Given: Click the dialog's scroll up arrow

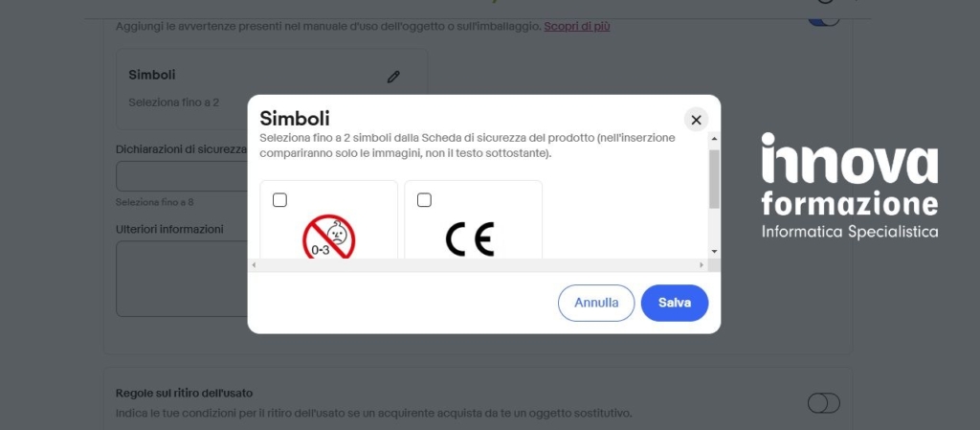Looking at the screenshot, I should point(714,139).
